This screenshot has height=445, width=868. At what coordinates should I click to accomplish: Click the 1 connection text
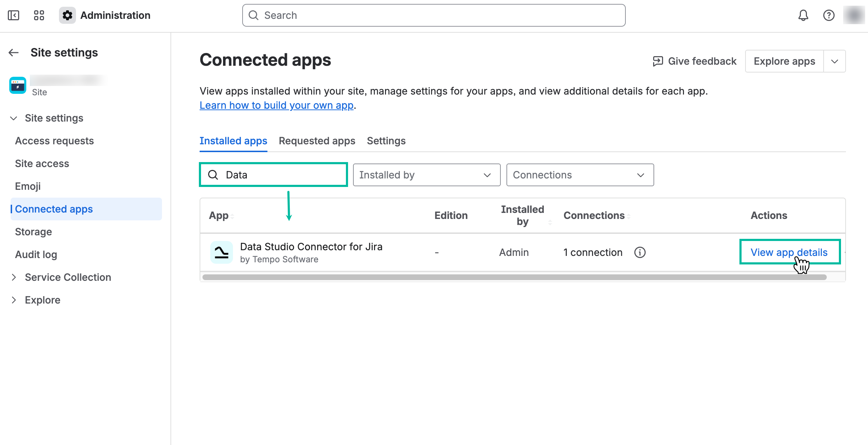coord(593,252)
